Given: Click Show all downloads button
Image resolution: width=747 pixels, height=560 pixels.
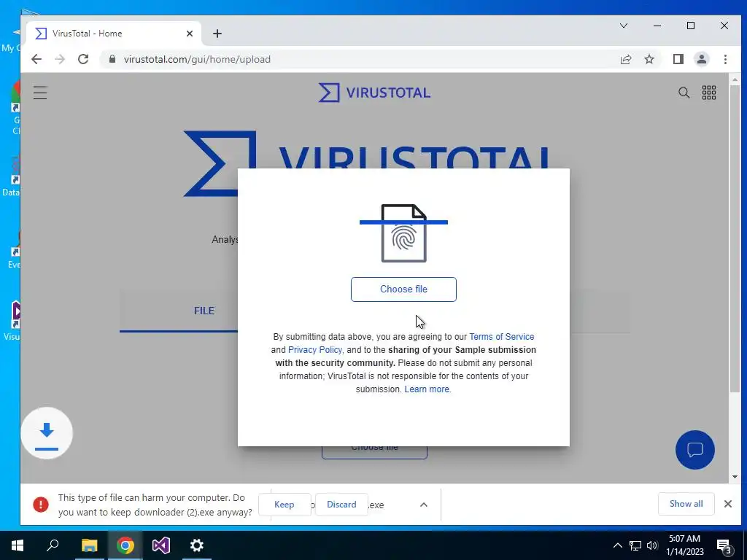Looking at the screenshot, I should [x=686, y=504].
